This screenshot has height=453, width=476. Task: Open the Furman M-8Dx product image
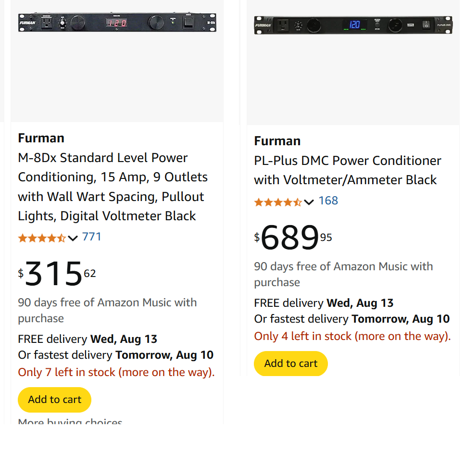tap(117, 23)
